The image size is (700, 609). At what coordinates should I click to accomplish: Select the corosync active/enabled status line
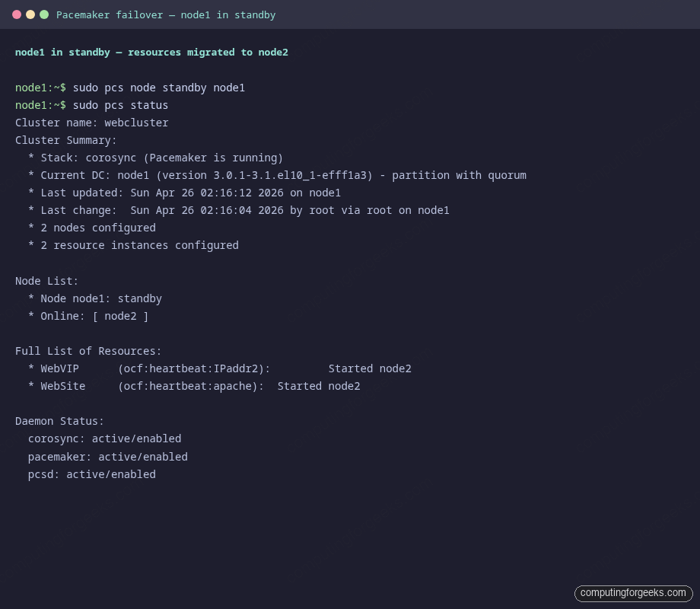click(x=105, y=438)
